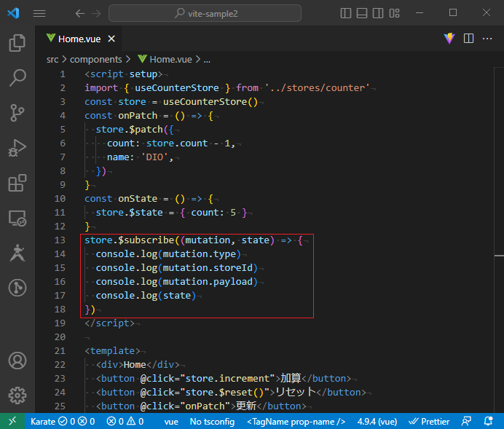The image size is (504, 429).
Task: Go back with the left arrow
Action: click(80, 14)
